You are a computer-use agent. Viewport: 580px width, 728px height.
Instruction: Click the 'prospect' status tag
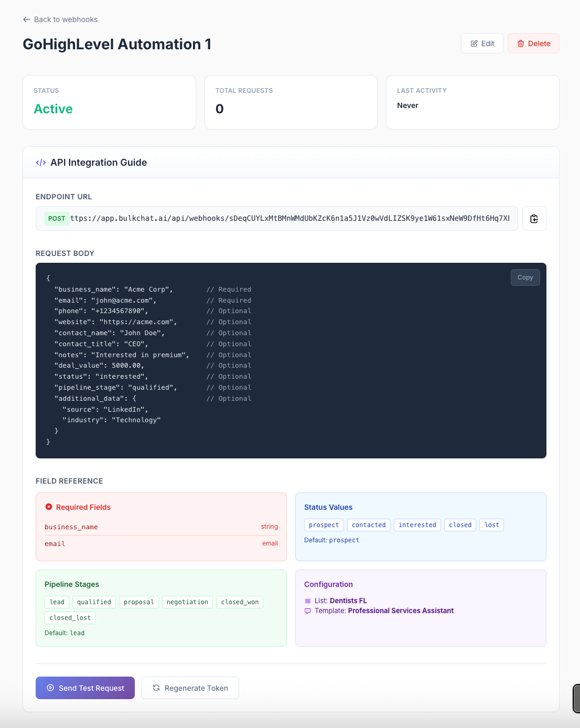[x=324, y=525]
